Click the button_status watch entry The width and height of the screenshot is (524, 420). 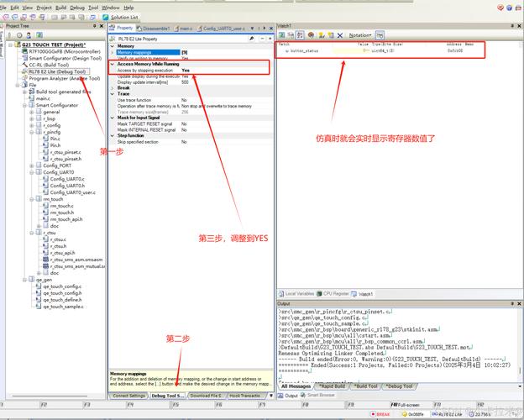(302, 51)
